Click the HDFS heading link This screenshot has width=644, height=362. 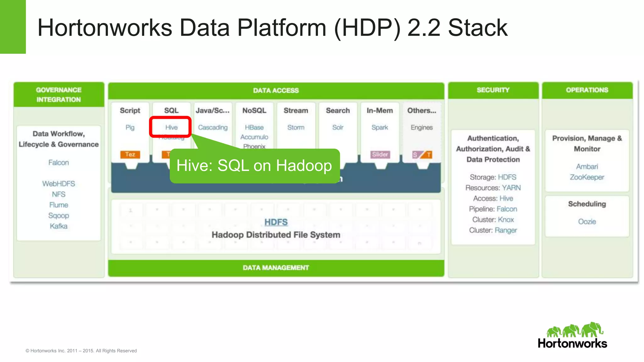[x=276, y=222]
